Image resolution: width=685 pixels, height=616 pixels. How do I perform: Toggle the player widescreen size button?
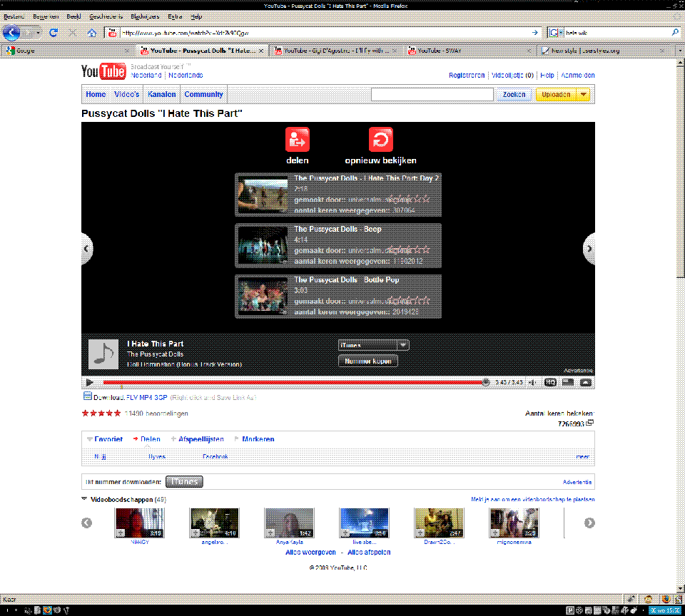[x=568, y=382]
